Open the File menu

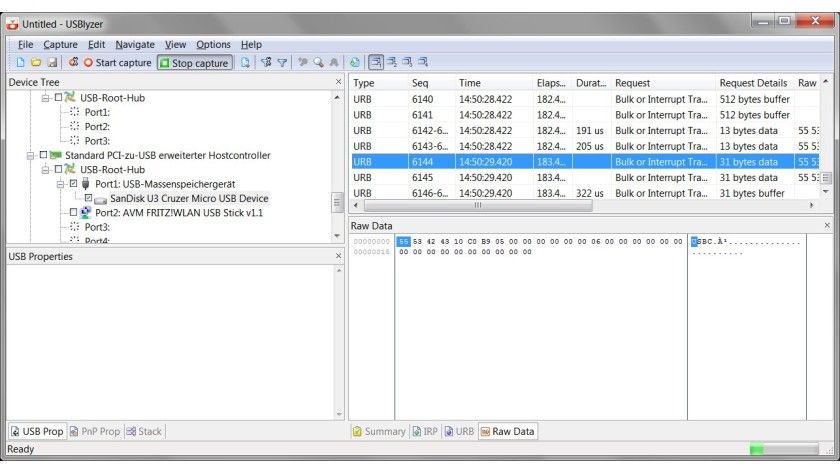[x=25, y=44]
